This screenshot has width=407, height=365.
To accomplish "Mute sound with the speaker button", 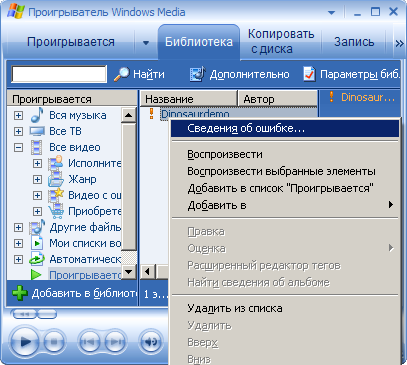I will (x=150, y=342).
